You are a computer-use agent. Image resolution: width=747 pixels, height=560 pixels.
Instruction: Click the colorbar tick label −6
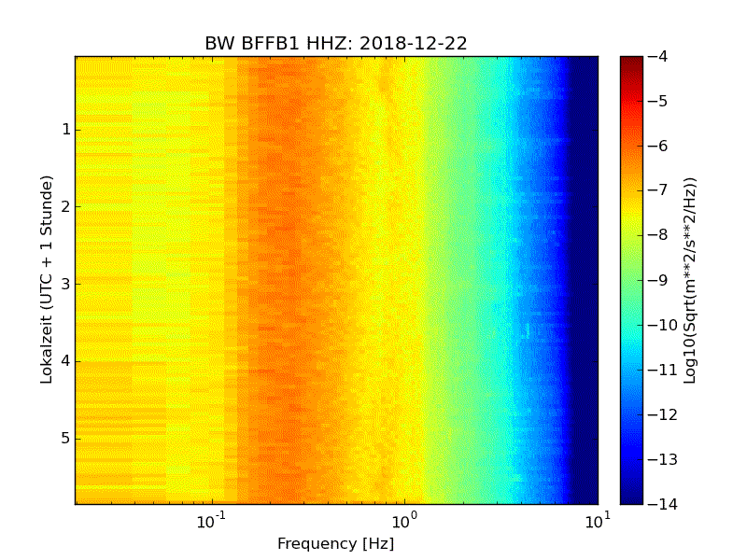(657, 146)
